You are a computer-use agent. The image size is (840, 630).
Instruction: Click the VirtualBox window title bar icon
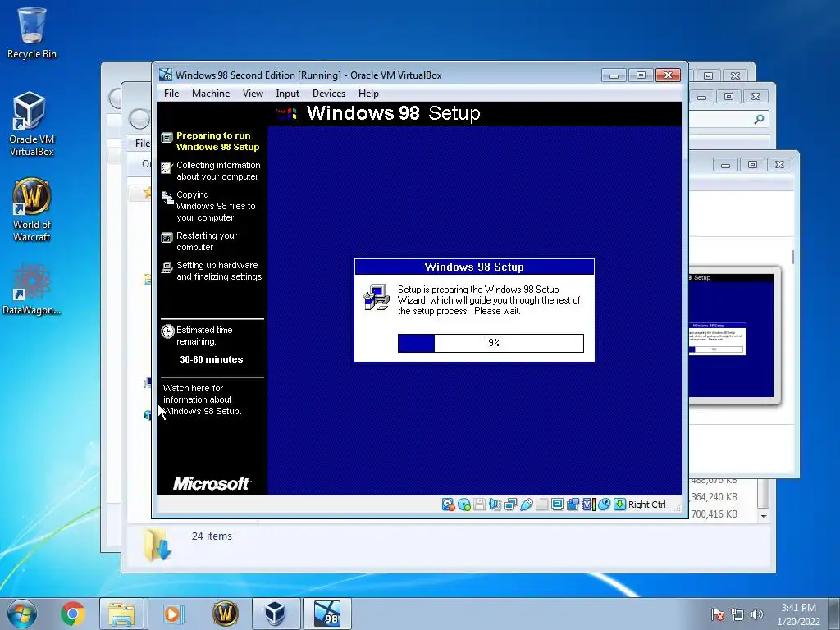(x=166, y=75)
